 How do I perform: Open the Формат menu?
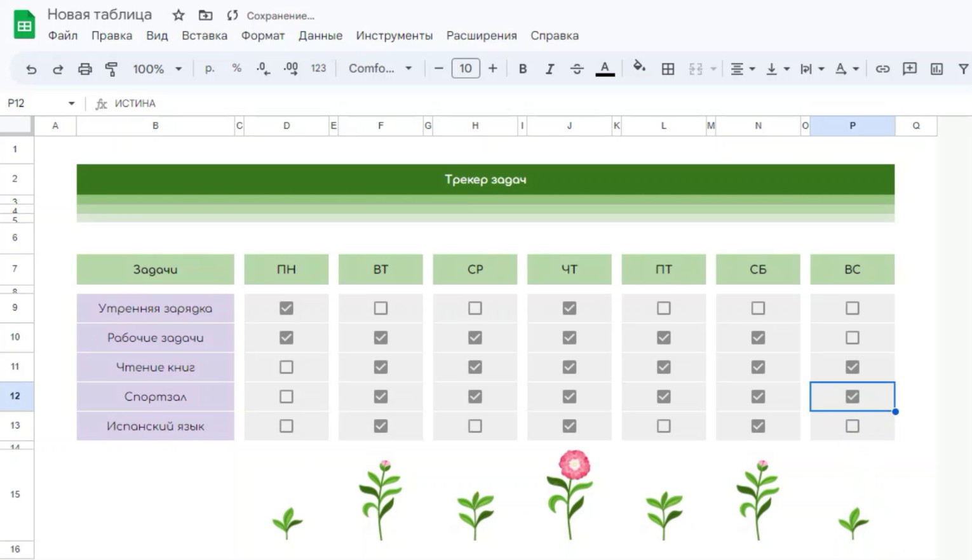click(x=263, y=36)
